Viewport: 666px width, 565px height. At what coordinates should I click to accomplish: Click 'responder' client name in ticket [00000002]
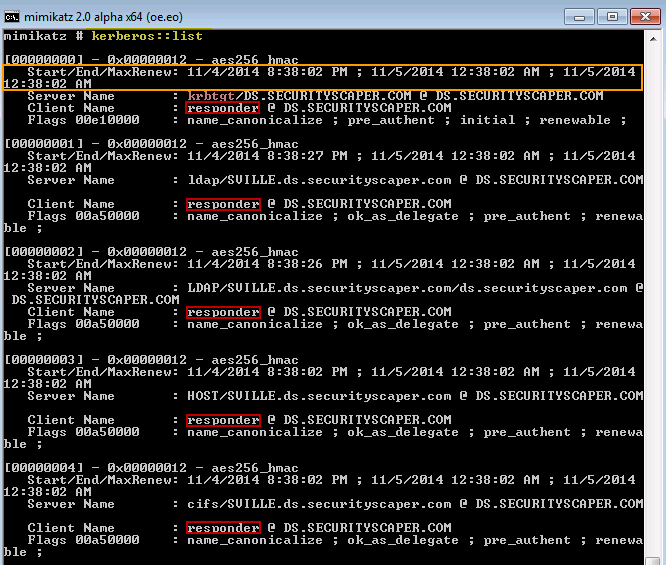(x=223, y=312)
